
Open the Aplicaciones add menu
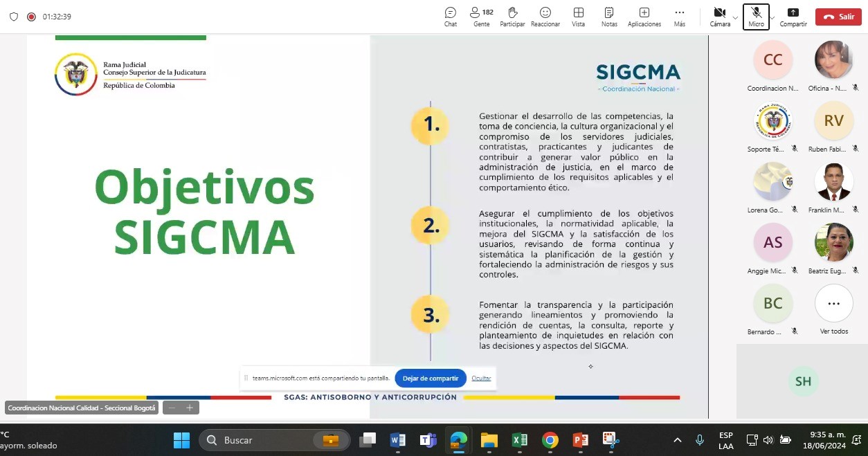pos(644,17)
